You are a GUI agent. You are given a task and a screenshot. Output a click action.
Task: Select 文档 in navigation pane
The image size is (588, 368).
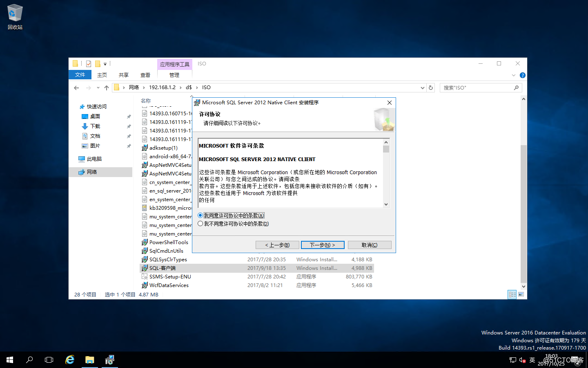[95, 136]
